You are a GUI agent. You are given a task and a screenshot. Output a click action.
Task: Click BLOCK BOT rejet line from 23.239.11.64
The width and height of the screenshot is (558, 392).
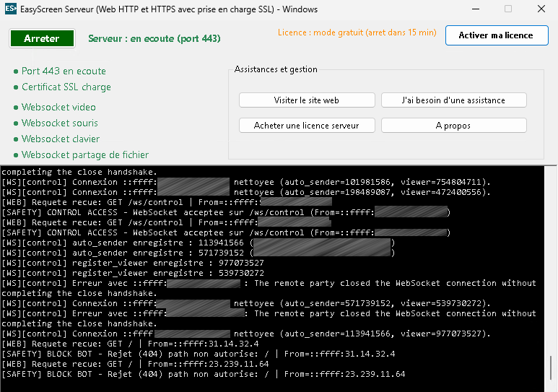pyautogui.click(x=203, y=374)
